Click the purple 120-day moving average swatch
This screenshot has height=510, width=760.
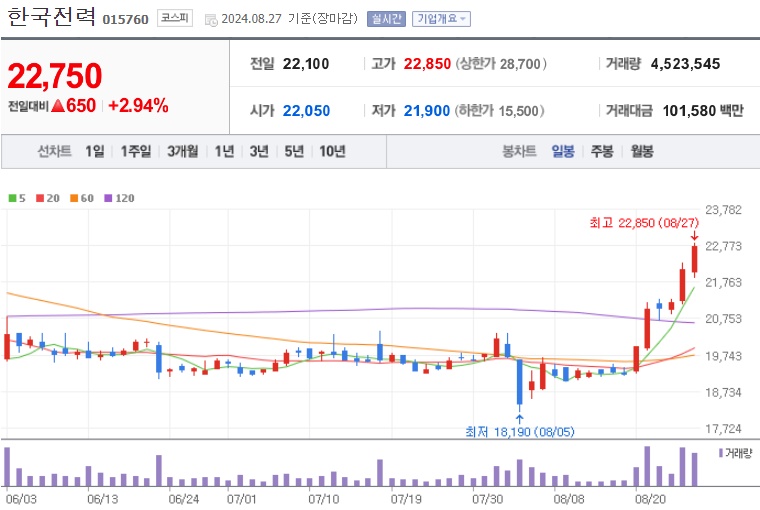click(109, 198)
